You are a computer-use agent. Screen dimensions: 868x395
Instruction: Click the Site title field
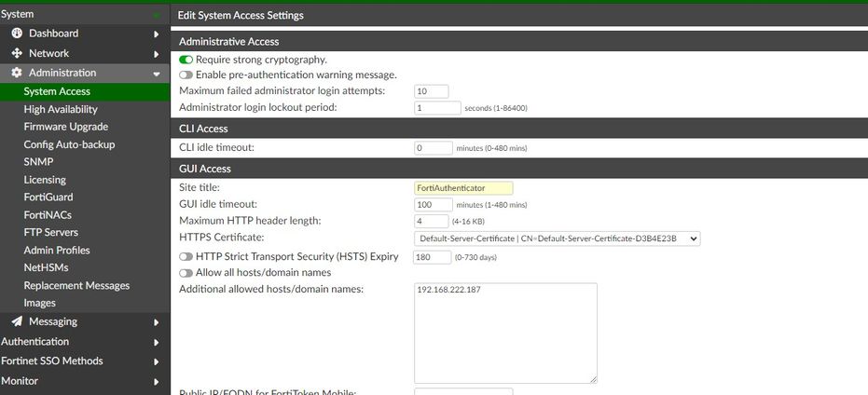coord(463,188)
